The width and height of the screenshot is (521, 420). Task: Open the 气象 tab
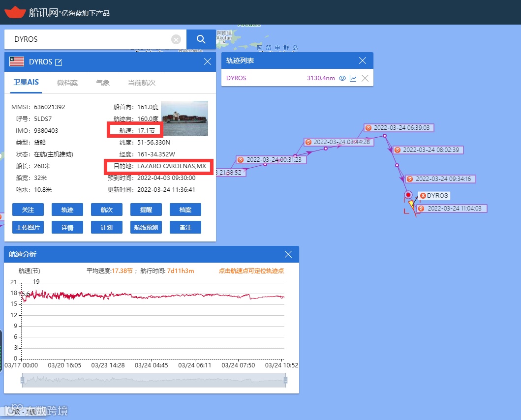pyautogui.click(x=103, y=83)
